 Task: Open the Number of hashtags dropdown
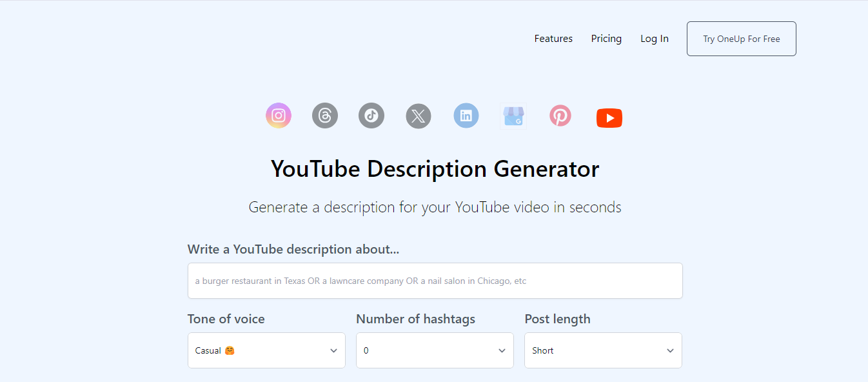coord(435,350)
